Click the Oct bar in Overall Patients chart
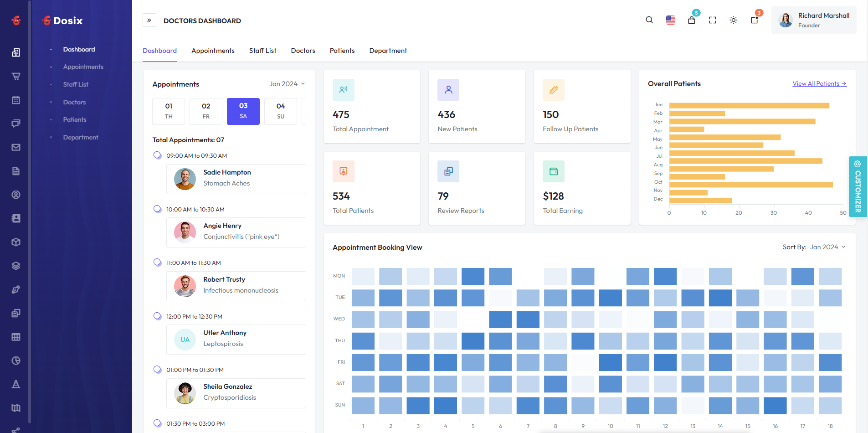 click(751, 185)
